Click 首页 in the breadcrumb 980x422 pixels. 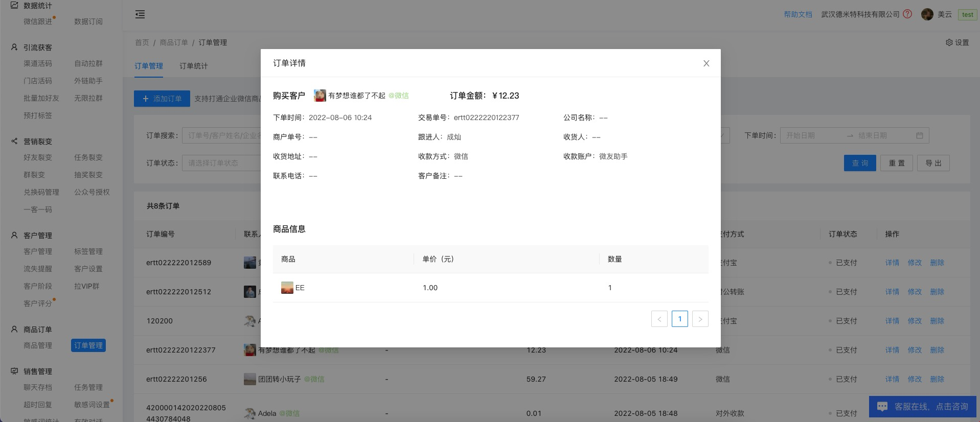click(x=142, y=42)
